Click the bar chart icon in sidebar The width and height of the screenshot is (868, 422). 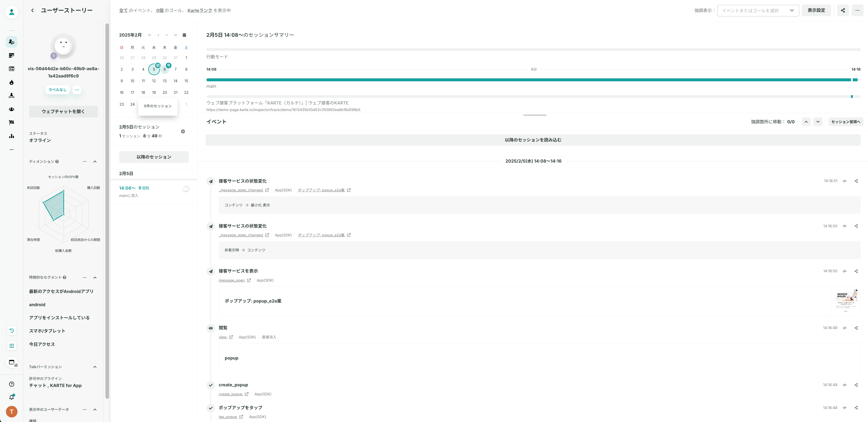coord(11,136)
